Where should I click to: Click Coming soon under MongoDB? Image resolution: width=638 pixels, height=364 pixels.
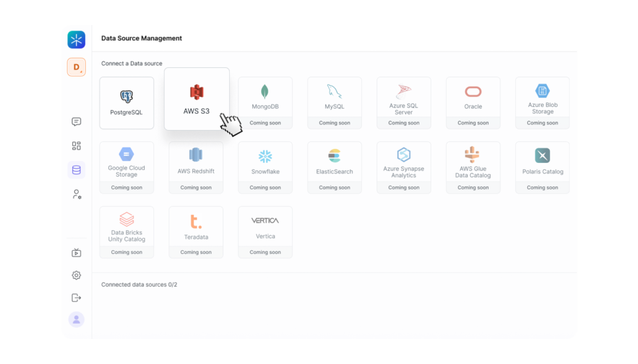265,123
